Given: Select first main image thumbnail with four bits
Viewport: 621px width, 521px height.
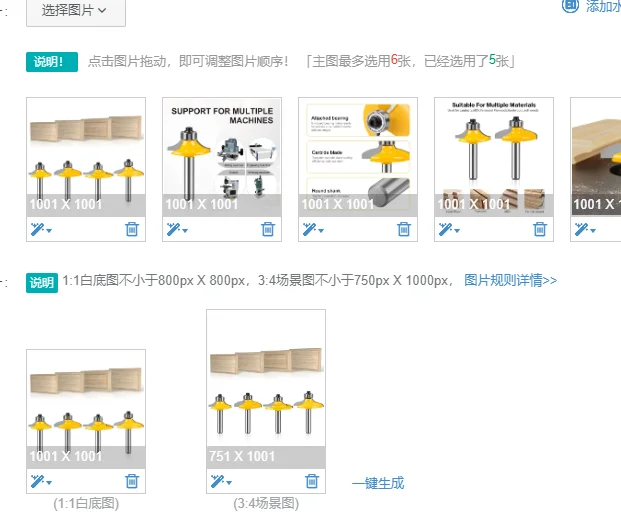Looking at the screenshot, I should (x=86, y=157).
